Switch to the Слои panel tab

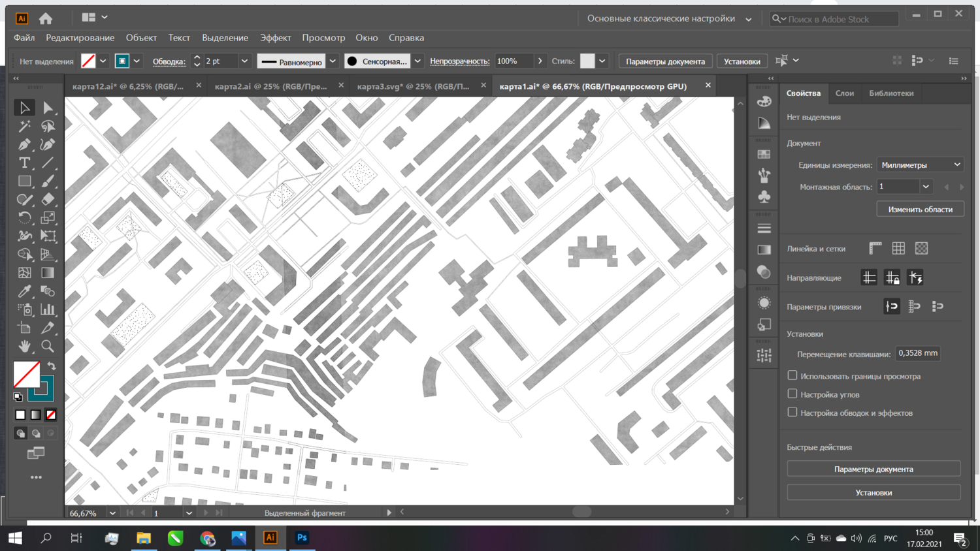point(844,93)
